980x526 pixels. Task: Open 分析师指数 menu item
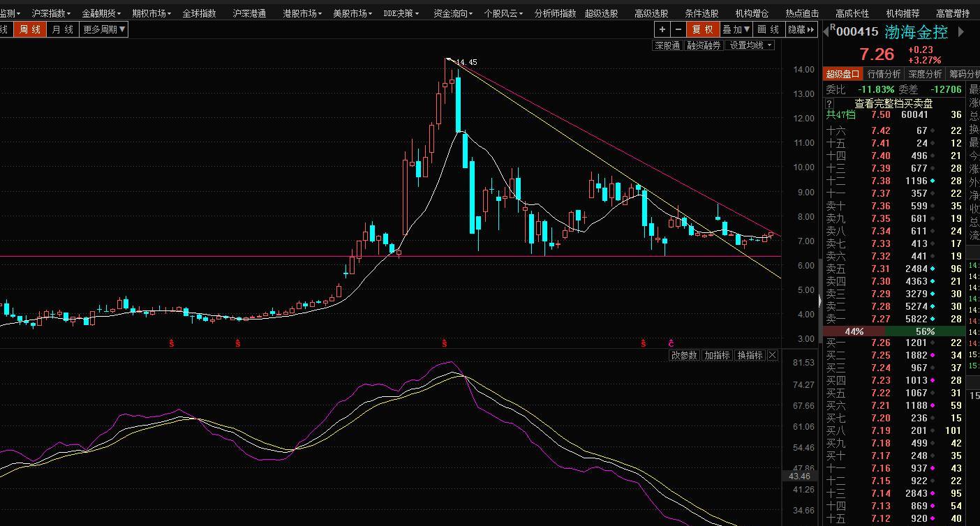click(555, 13)
